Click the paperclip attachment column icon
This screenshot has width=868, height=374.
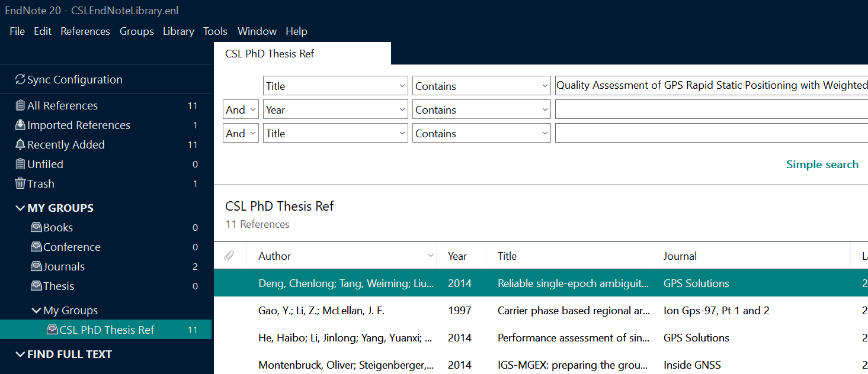pos(229,256)
